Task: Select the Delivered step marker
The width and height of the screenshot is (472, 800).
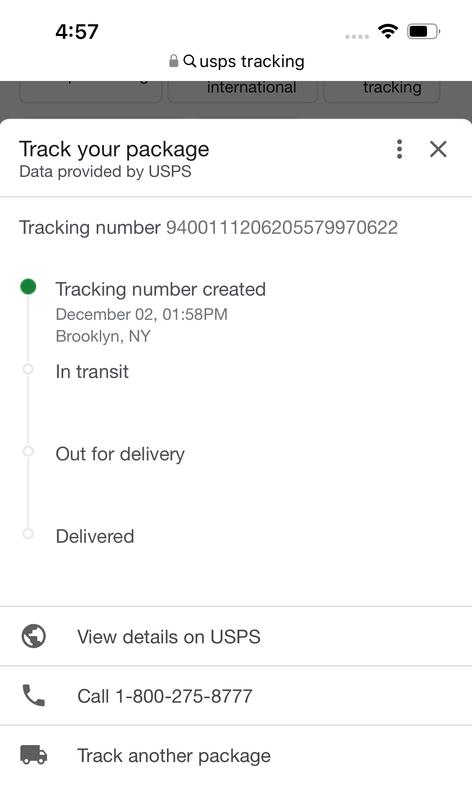Action: click(28, 534)
